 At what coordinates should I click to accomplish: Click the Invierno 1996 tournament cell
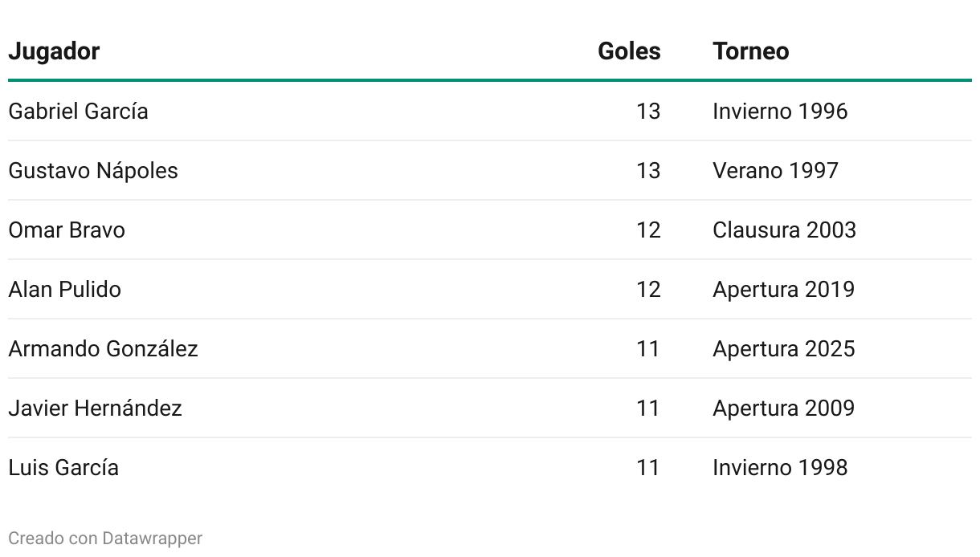click(779, 112)
